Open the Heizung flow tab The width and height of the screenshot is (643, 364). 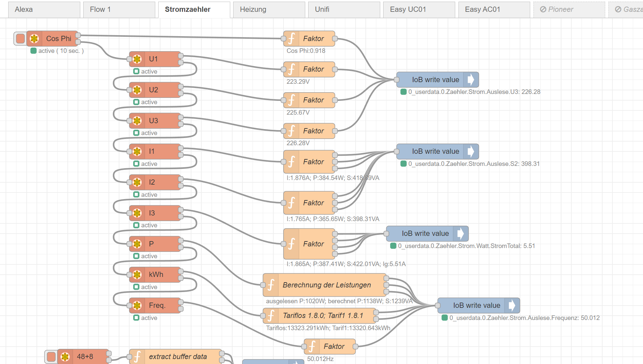(x=269, y=10)
